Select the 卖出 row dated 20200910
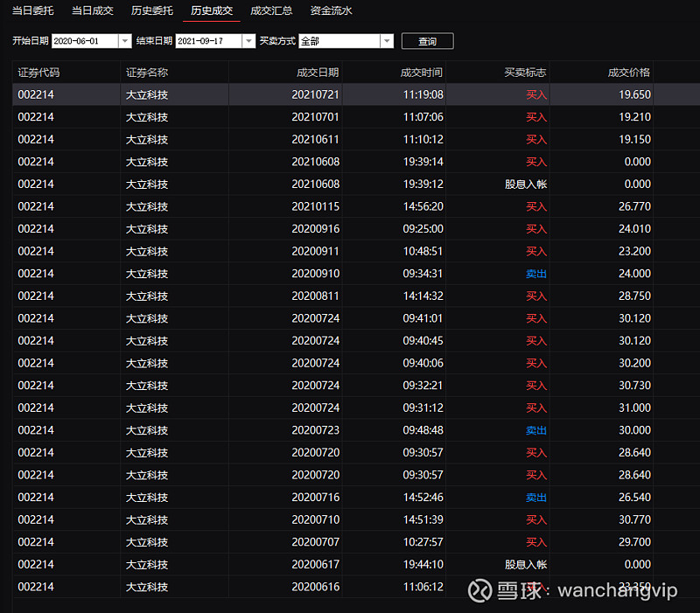This screenshot has height=613, width=700. tap(356, 274)
